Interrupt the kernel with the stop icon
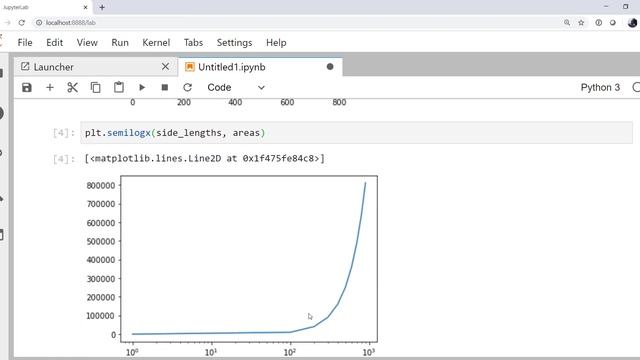Image resolution: width=640 pixels, height=360 pixels. [x=165, y=87]
